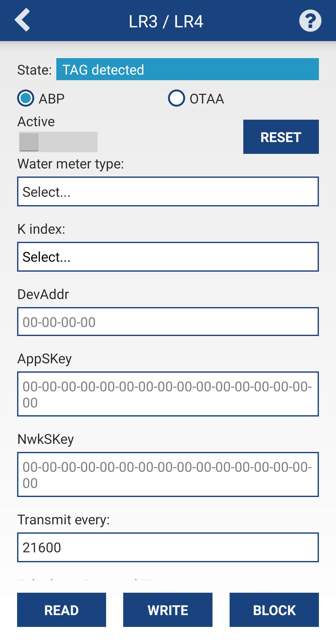The image size is (336, 644).
Task: Click into the NwkSKey field
Action: [x=168, y=474]
